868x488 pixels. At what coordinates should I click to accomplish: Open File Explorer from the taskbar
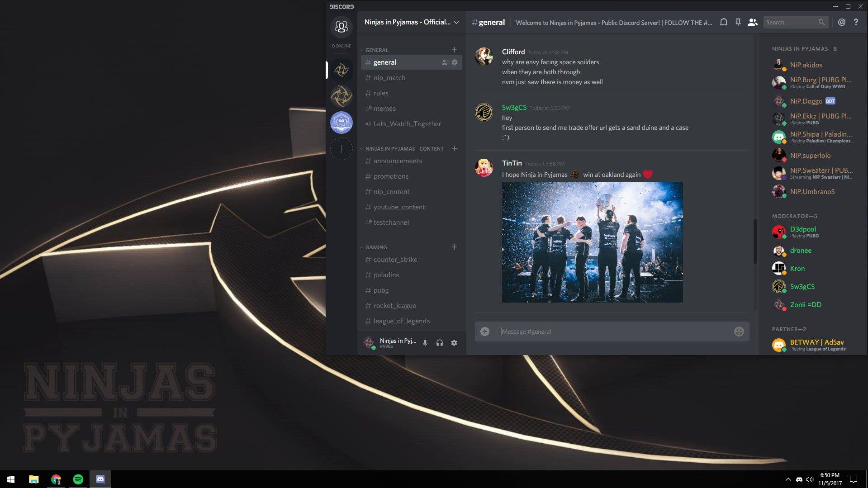(x=33, y=479)
